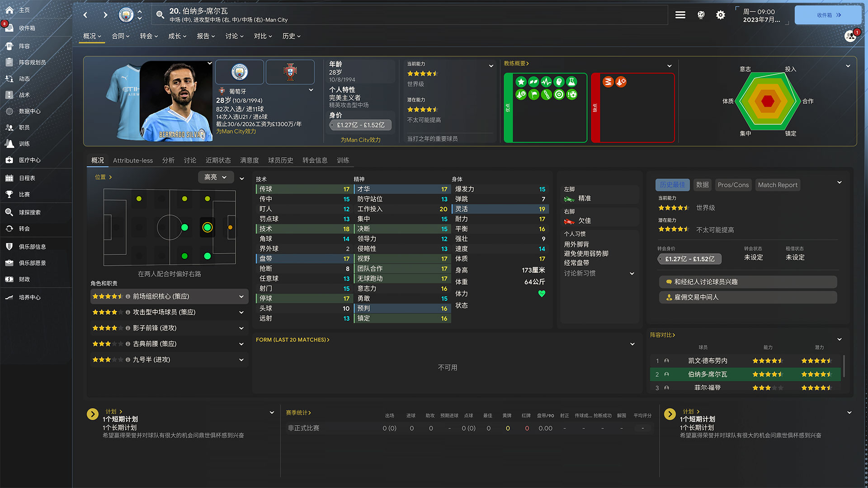Open 动态 dynamics in sidebar
The height and width of the screenshot is (488, 868).
pyautogui.click(x=24, y=79)
